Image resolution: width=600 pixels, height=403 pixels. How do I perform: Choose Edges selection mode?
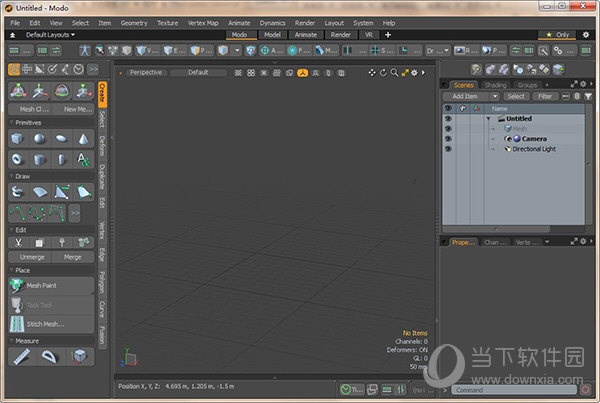pos(174,51)
